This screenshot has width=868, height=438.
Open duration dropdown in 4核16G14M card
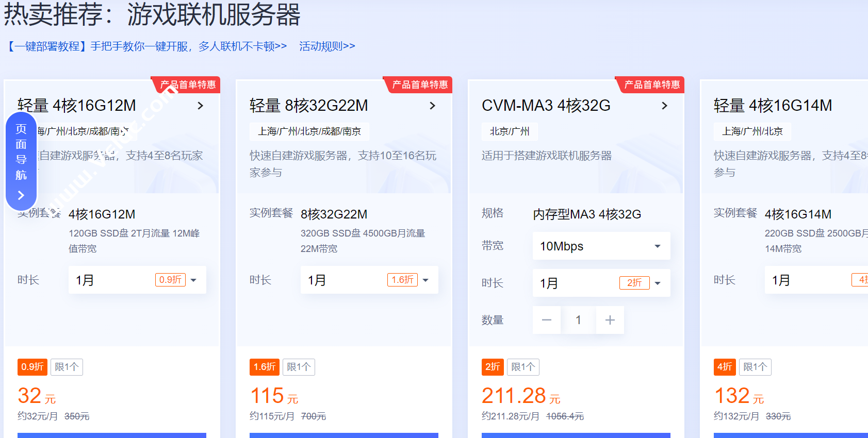pos(816,280)
